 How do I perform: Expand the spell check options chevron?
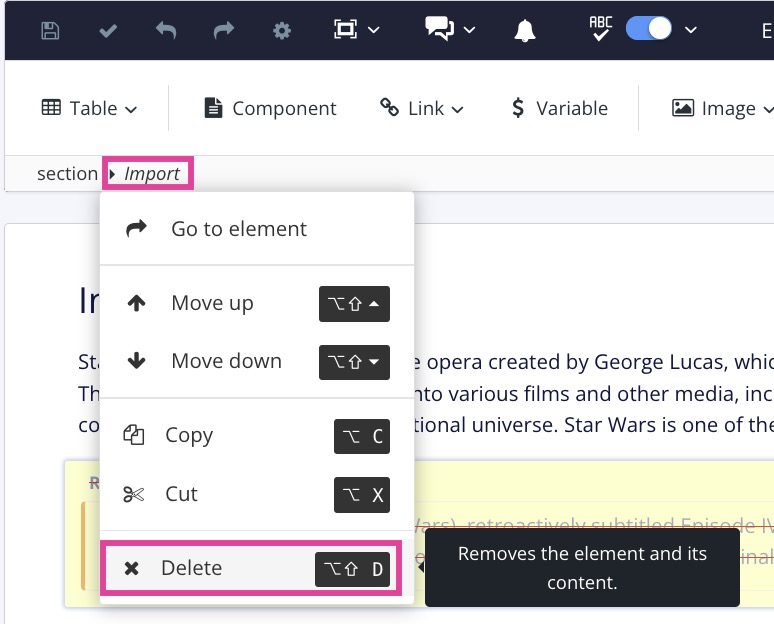tap(691, 30)
